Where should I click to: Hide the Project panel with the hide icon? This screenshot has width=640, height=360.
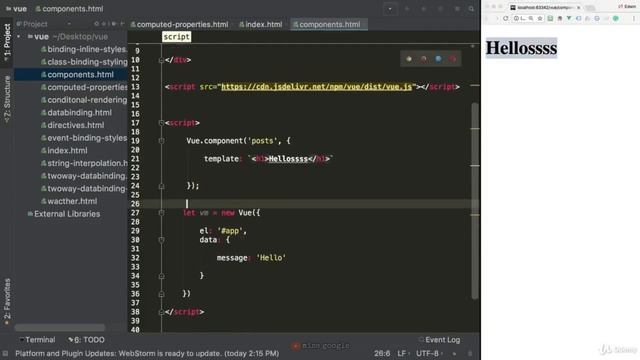pyautogui.click(x=122, y=24)
